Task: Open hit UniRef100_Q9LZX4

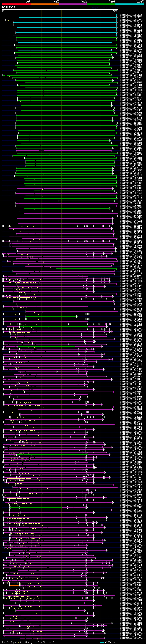Action: coord(131,15)
